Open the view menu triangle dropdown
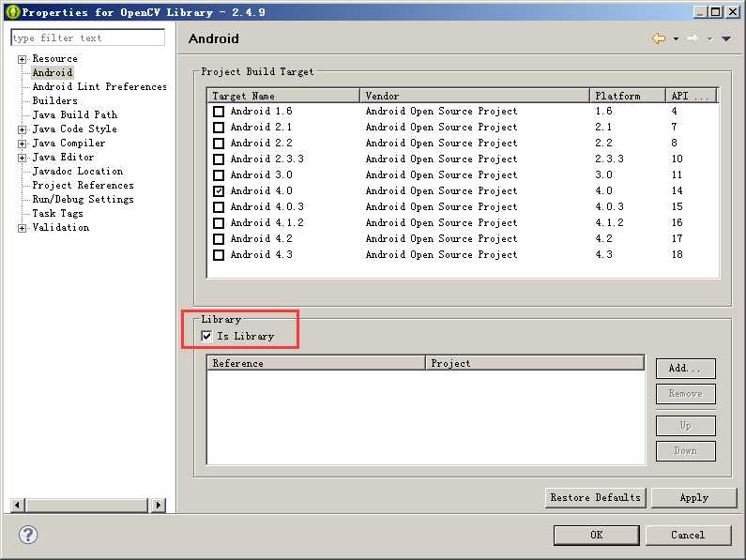The image size is (746, 560). pyautogui.click(x=726, y=39)
